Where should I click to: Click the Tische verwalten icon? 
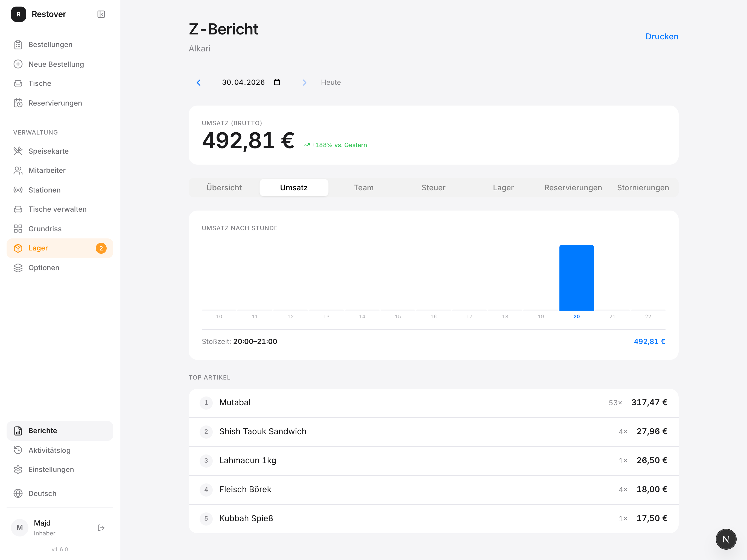pyautogui.click(x=18, y=209)
